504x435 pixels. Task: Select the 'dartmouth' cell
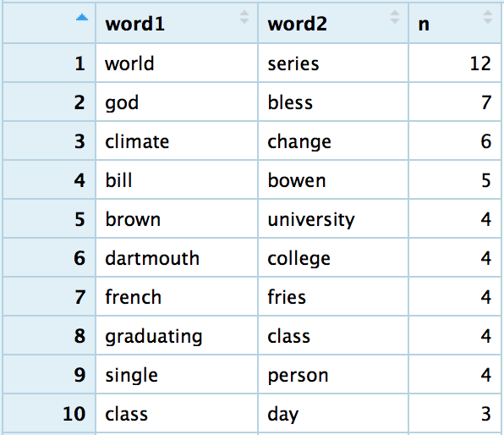(x=177, y=258)
